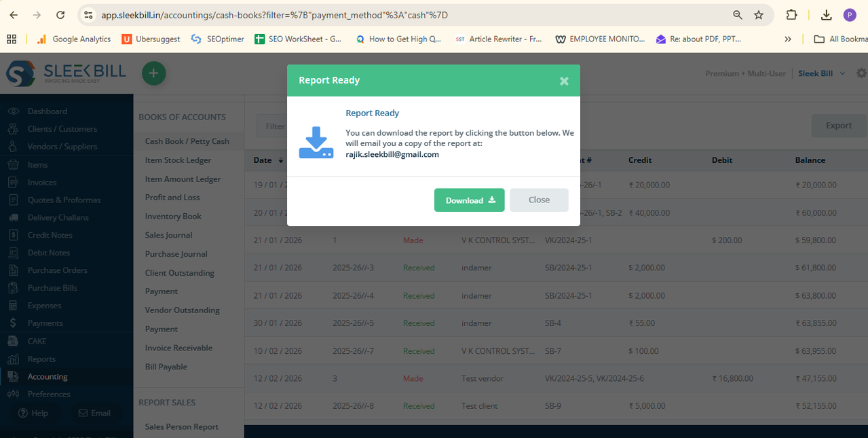Open the browser zoom magnifier icon
This screenshot has width=868, height=438.
coord(738,15)
